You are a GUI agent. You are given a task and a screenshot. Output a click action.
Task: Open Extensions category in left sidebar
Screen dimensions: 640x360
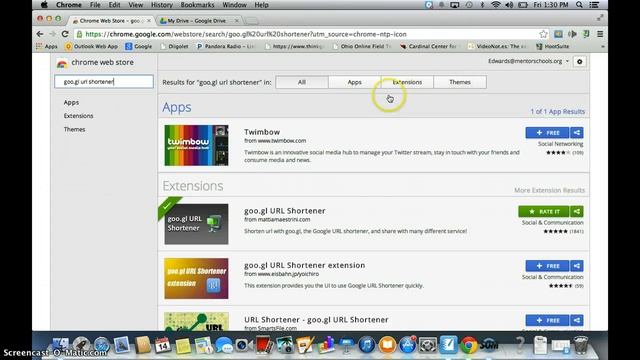point(78,116)
